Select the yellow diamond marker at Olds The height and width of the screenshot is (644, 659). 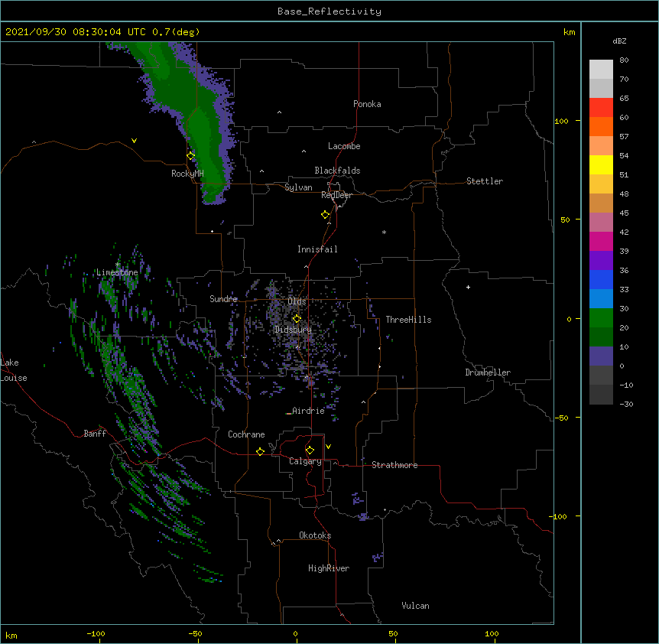coord(297,319)
